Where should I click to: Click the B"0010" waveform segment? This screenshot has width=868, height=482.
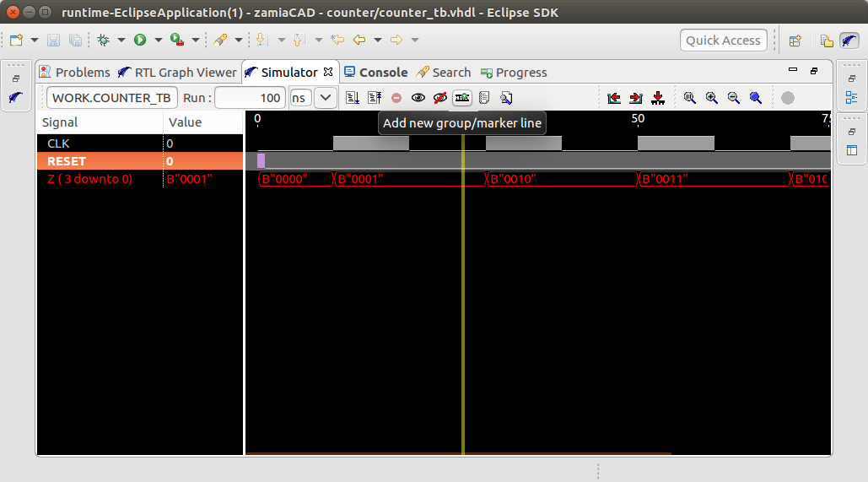(x=561, y=179)
